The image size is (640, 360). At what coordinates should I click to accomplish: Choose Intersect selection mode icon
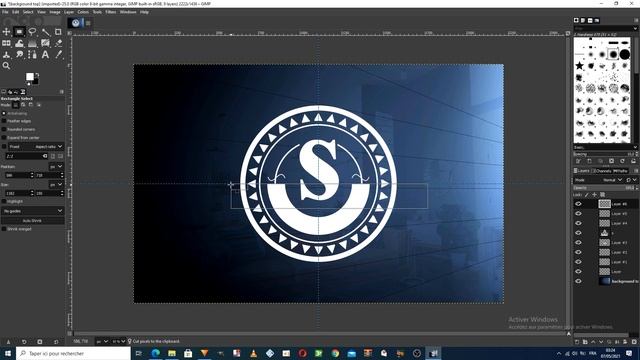(x=39, y=105)
